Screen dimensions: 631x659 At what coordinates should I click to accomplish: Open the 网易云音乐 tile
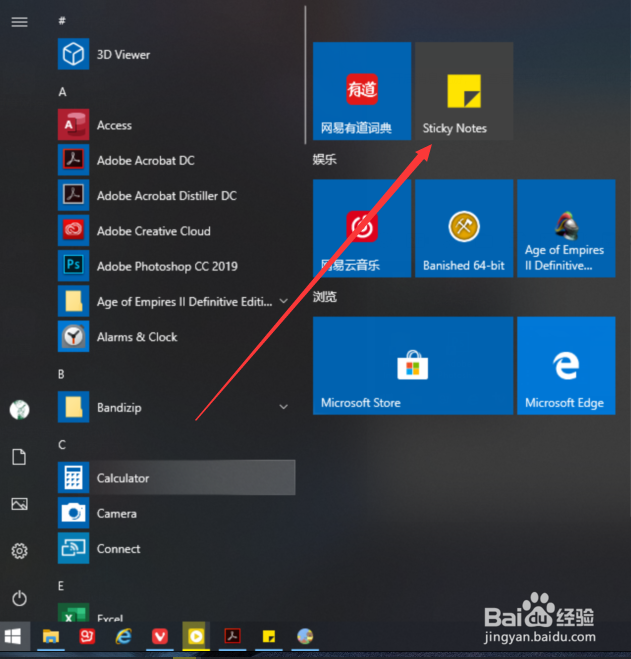click(x=362, y=228)
